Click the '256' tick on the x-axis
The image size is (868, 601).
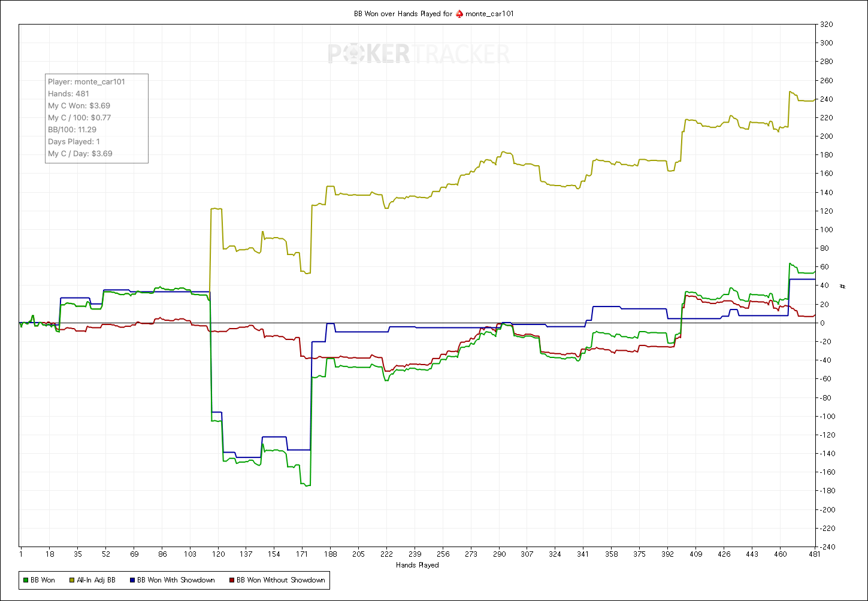point(443,554)
